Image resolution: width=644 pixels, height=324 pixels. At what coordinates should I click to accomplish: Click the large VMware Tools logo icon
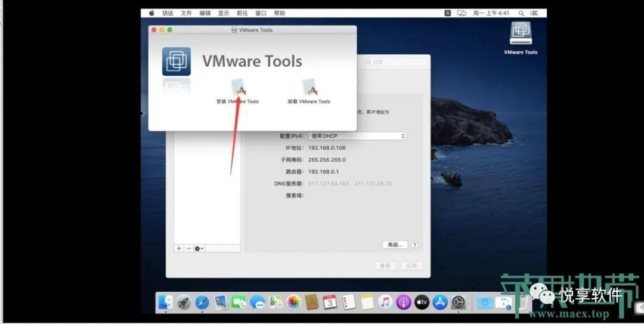tap(176, 61)
